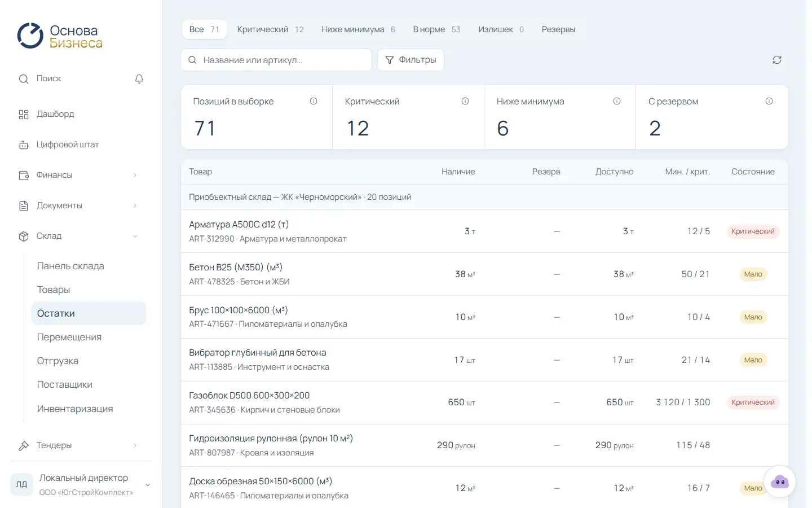This screenshot has height=508, width=812.
Task: Click info icon on С резервом card
Action: [x=769, y=101]
